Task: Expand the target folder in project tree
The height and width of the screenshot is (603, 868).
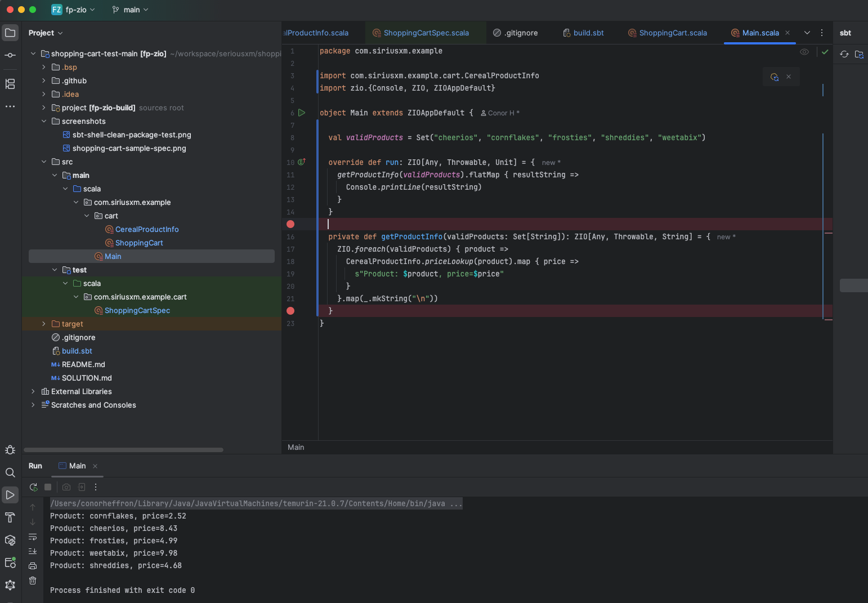Action: point(44,324)
